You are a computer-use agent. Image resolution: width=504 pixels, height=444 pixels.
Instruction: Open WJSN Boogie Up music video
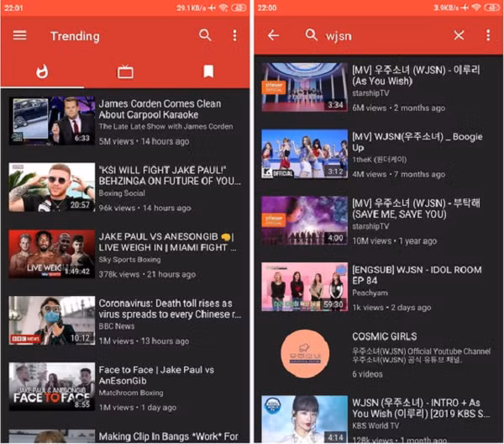coord(377,154)
